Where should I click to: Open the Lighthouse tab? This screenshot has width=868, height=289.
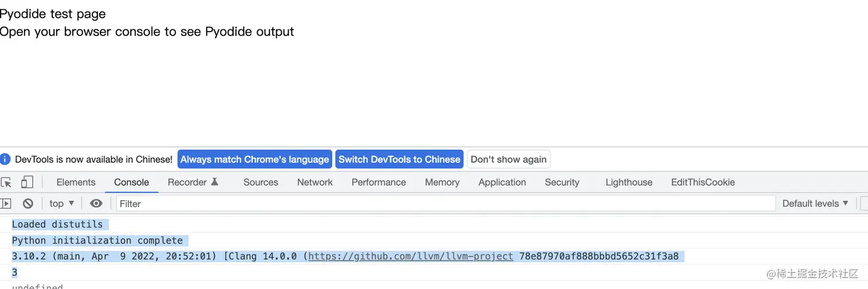pyautogui.click(x=629, y=182)
